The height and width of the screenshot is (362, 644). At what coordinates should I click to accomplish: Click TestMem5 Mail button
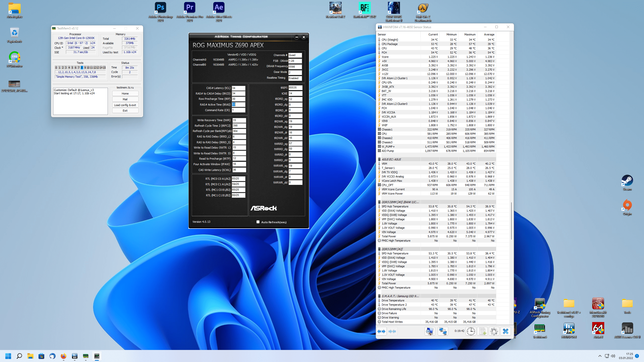point(125,99)
